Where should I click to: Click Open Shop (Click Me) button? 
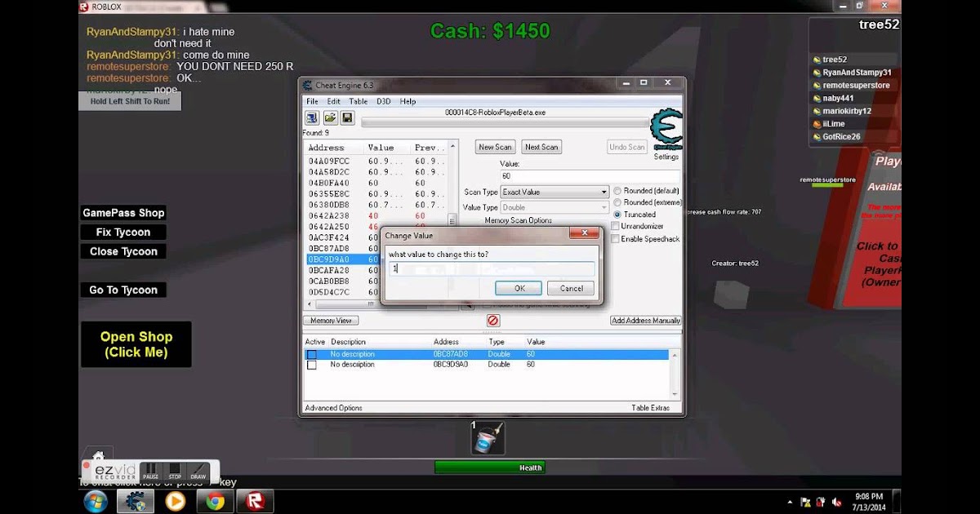tap(136, 344)
